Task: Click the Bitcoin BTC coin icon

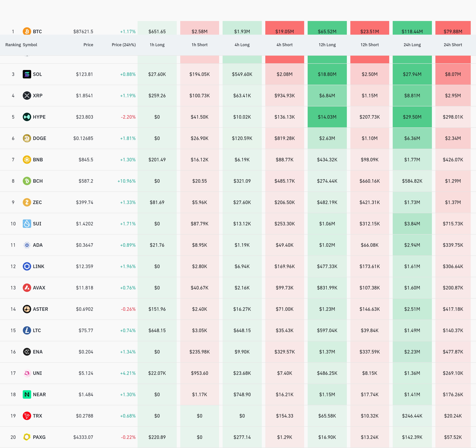Action: [27, 31]
